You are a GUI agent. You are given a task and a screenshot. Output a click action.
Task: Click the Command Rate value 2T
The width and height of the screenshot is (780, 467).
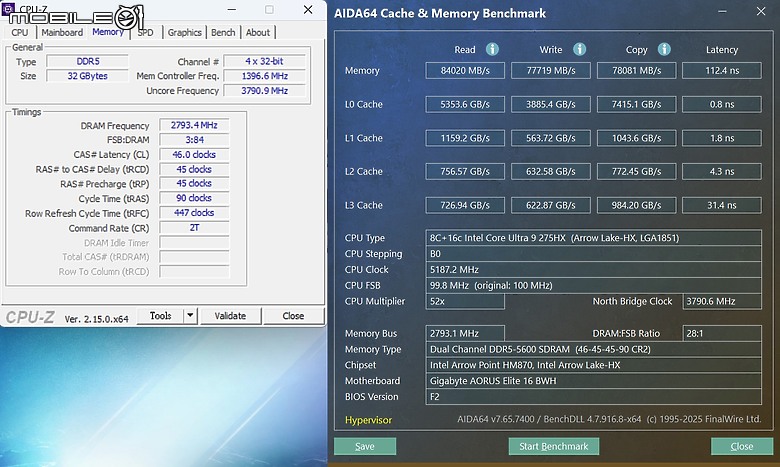click(194, 228)
